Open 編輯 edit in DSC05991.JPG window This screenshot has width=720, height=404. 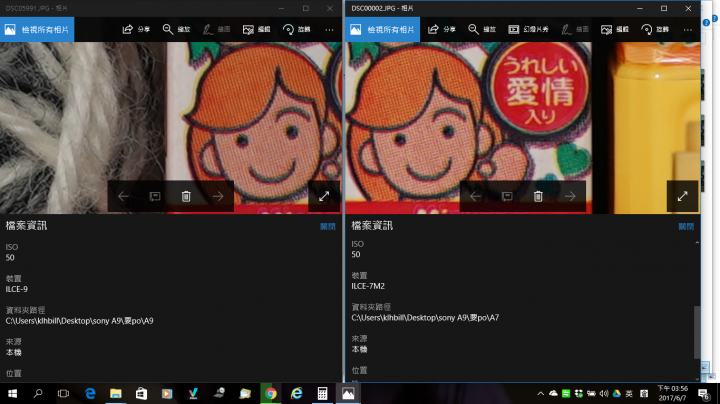pos(257,29)
